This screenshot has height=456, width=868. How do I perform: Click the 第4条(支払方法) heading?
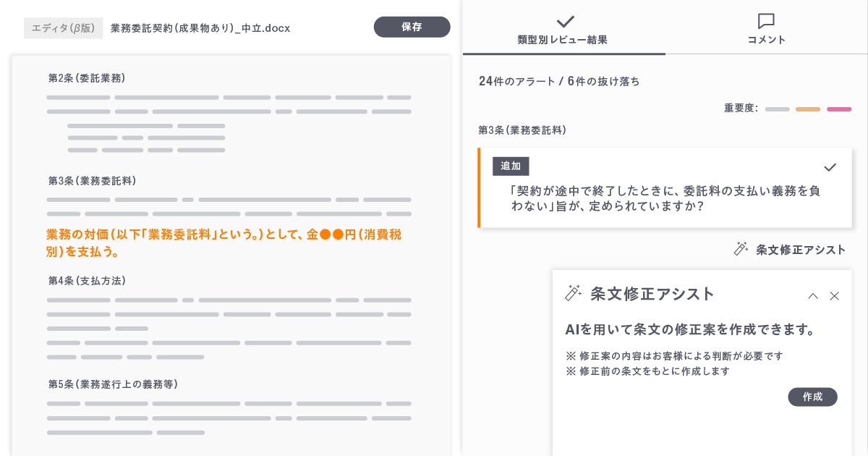[x=87, y=281]
